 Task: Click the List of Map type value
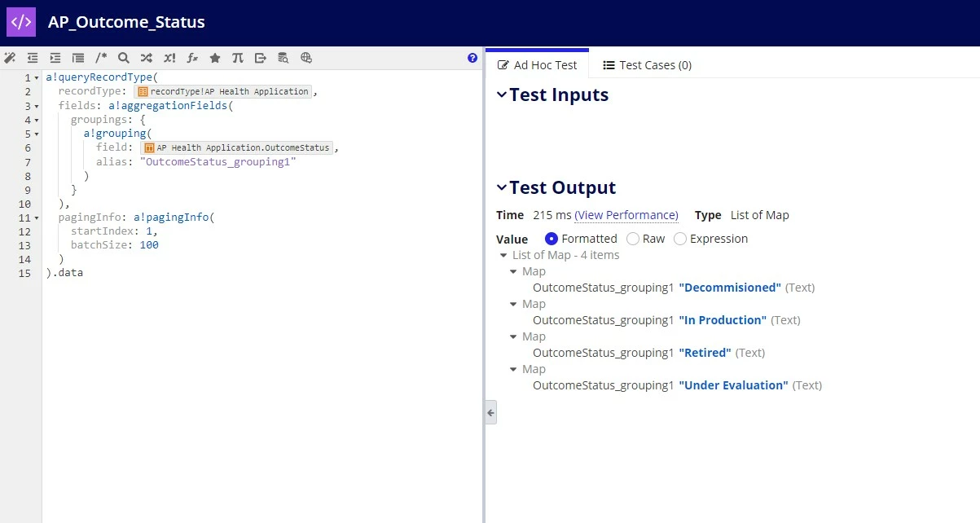coord(760,215)
